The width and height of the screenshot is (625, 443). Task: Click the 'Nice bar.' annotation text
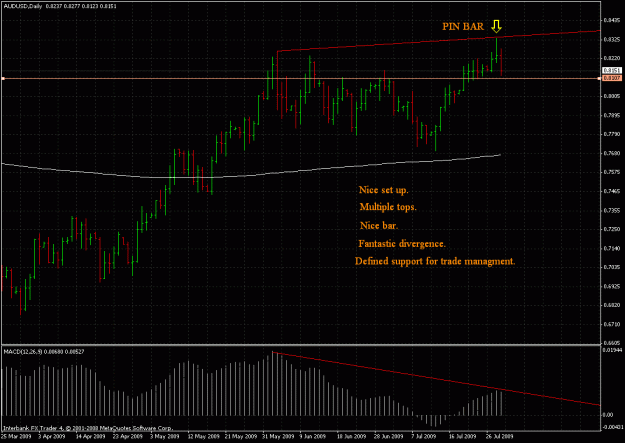coord(379,226)
